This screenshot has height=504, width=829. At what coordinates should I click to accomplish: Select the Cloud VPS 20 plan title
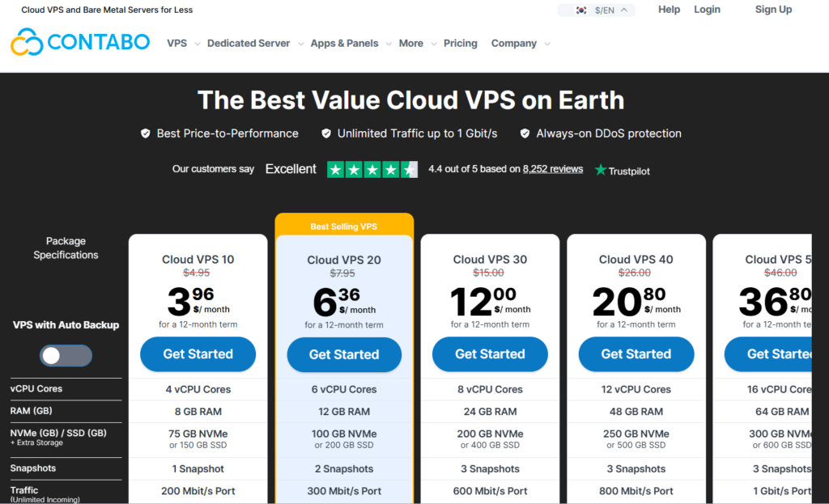click(344, 260)
